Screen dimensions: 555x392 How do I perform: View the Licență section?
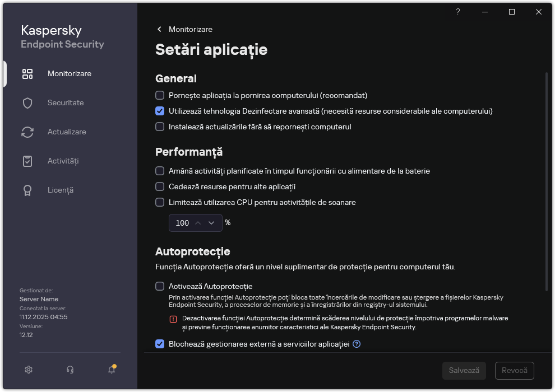(27, 190)
